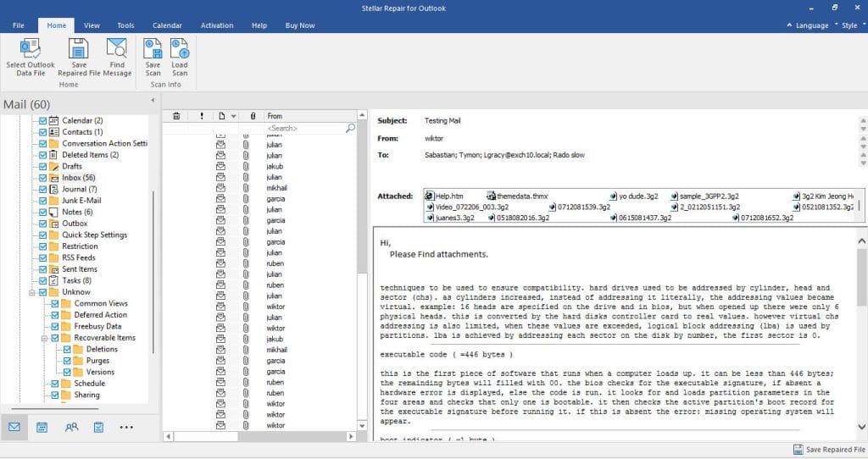Open 0615081437.3g2 attachment
This screenshot has height=459, width=868.
pos(641,218)
